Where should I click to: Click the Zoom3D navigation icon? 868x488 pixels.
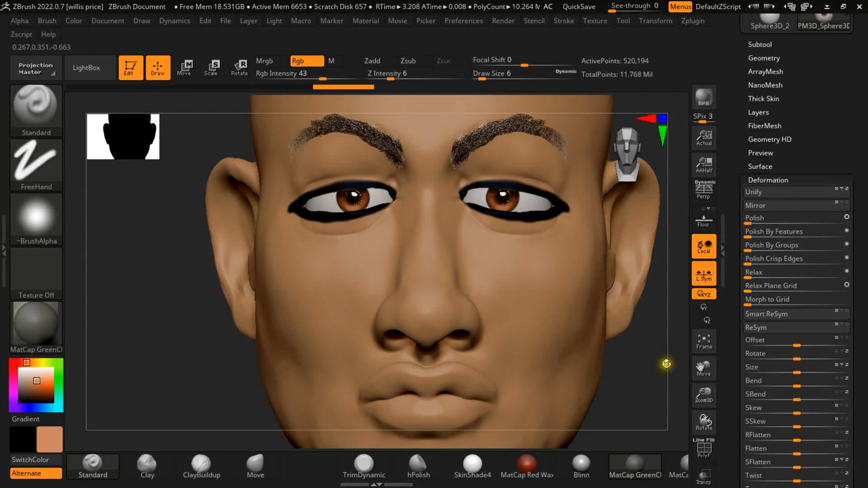[x=703, y=395]
